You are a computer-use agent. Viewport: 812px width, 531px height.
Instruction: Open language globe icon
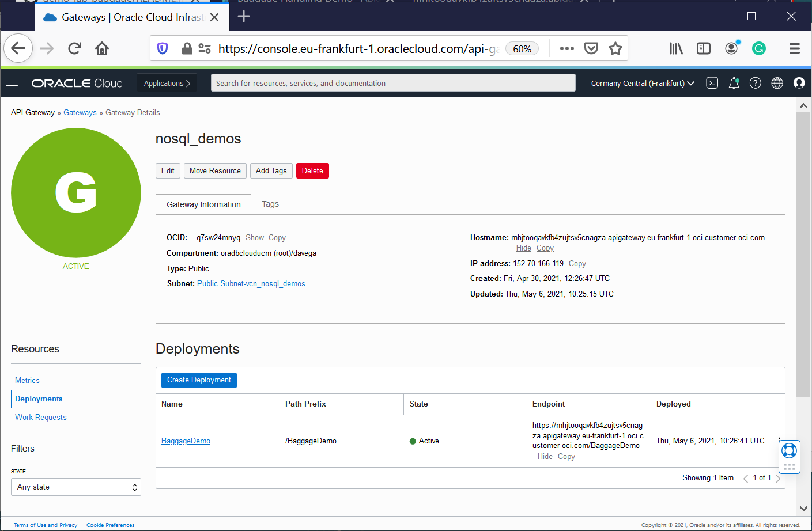click(x=777, y=83)
